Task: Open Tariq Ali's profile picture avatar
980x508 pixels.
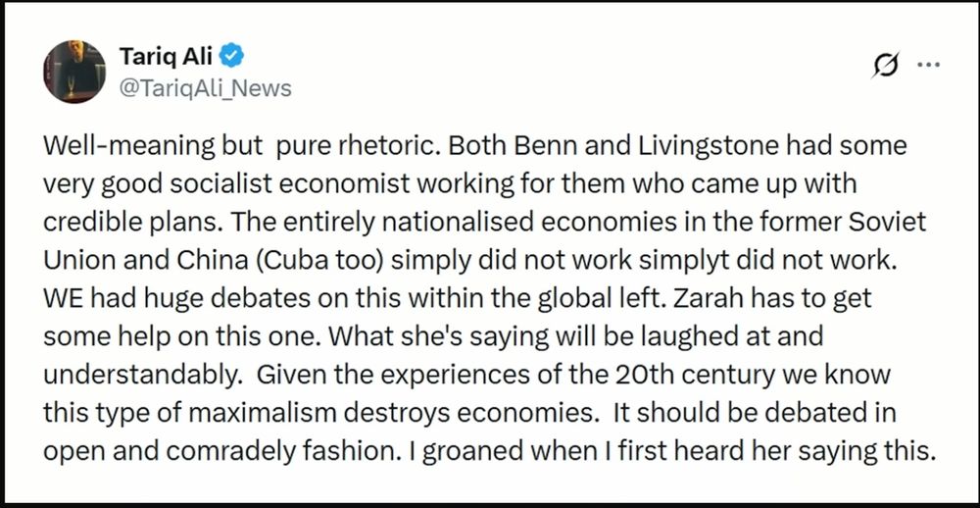Action: 74,72
